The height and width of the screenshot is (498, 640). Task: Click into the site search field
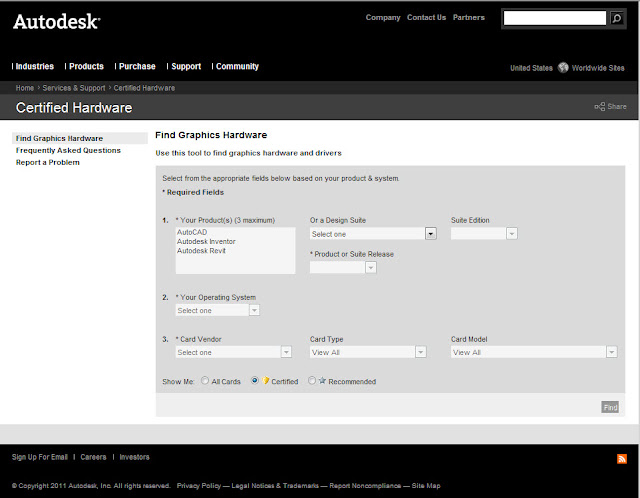(555, 18)
